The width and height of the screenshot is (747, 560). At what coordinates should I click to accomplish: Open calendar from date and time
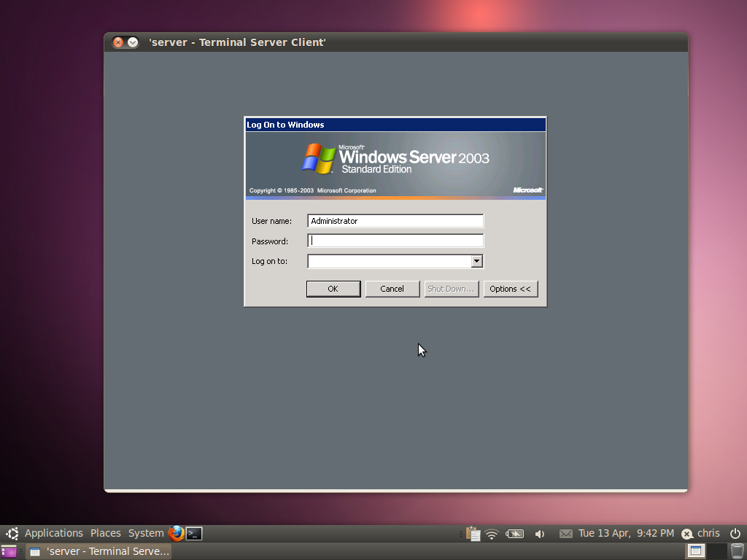(x=626, y=533)
